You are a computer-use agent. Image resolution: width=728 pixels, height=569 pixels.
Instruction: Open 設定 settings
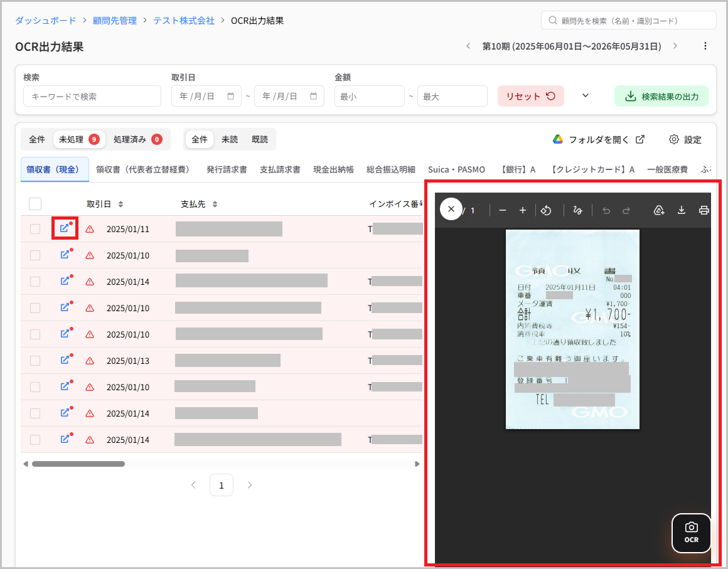point(685,139)
